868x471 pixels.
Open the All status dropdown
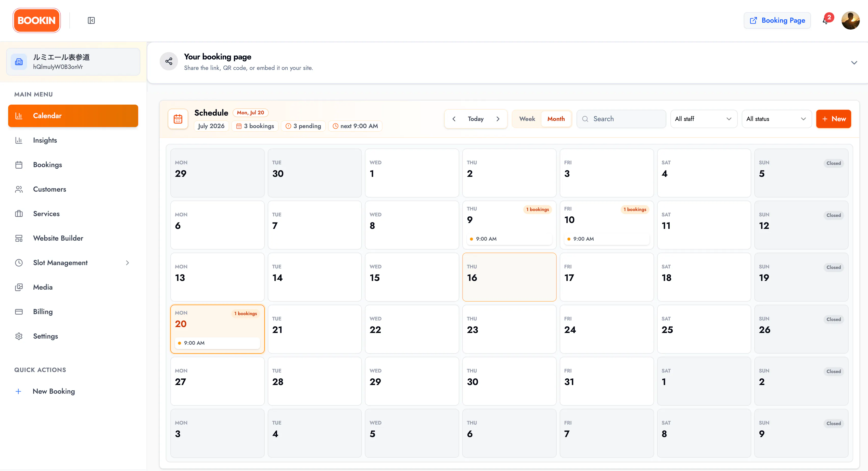[776, 119]
